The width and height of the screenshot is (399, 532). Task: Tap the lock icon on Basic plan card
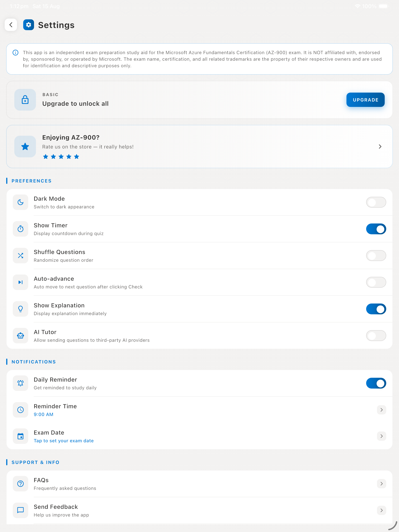coord(25,100)
